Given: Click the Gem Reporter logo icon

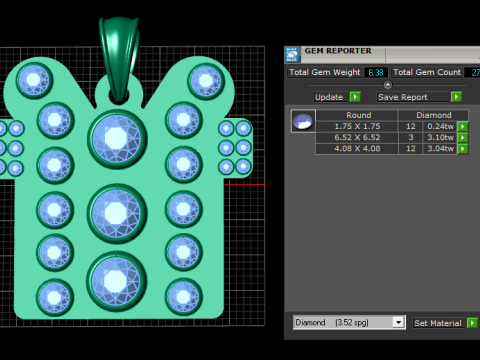Looking at the screenshot, I should click(292, 55).
